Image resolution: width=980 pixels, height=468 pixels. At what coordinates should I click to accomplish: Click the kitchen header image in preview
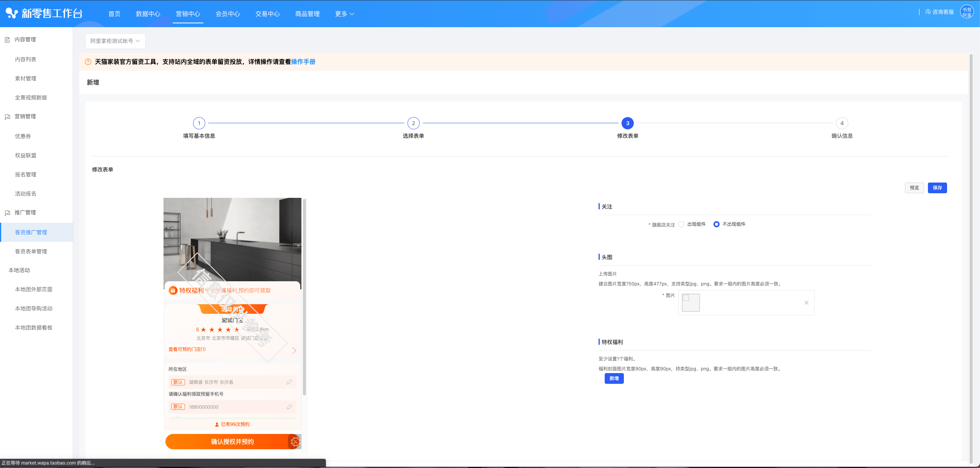click(x=232, y=240)
